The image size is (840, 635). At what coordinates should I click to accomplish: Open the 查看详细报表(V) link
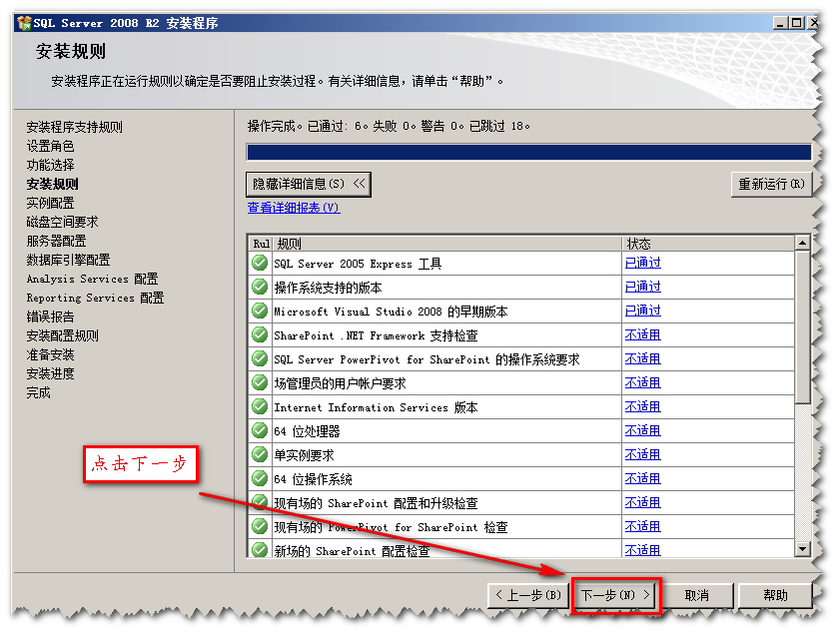pos(294,208)
